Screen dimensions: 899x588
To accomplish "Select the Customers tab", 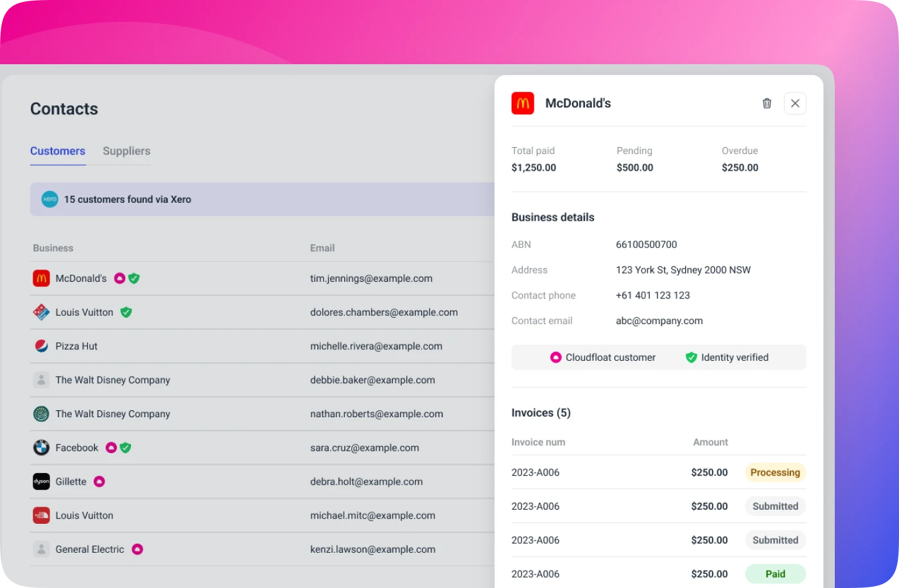I will coord(57,151).
